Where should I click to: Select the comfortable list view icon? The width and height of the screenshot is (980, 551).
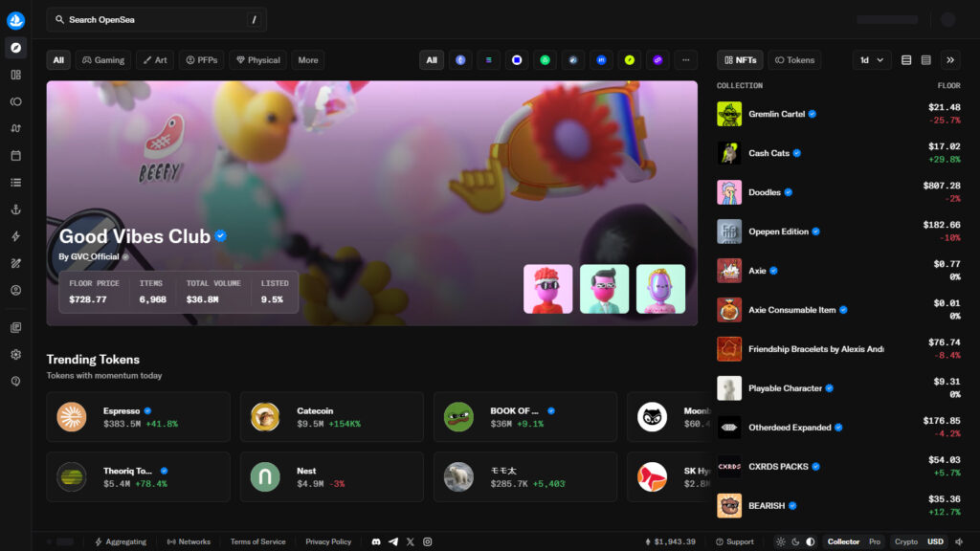(906, 60)
